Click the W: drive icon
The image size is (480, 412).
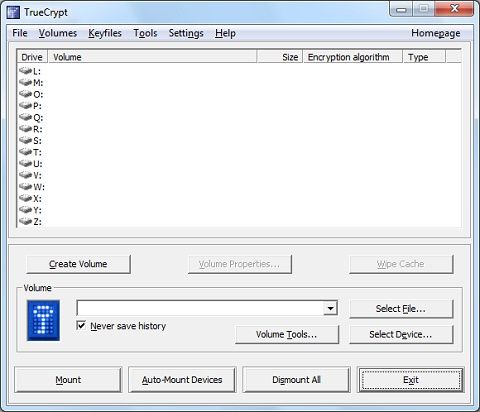[x=25, y=187]
